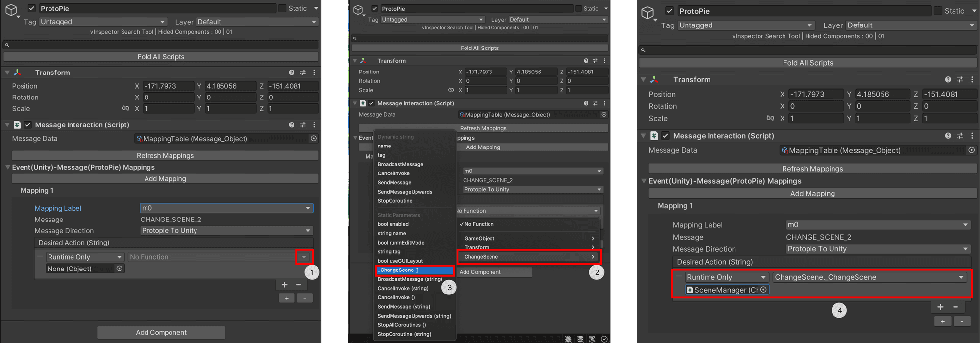Open Transform help icon in middle panel
The height and width of the screenshot is (343, 980).
point(586,61)
